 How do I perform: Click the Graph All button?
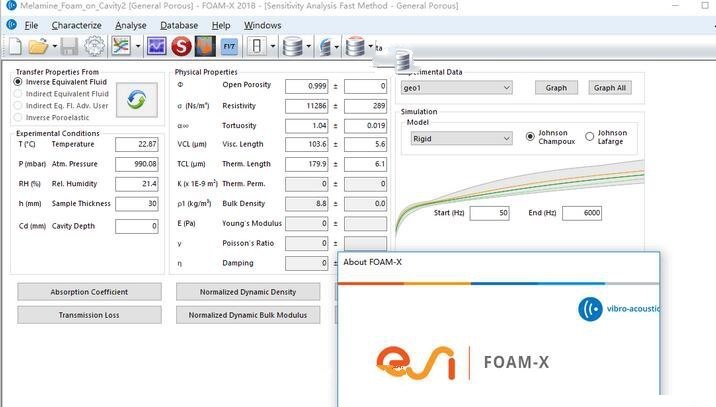[610, 88]
